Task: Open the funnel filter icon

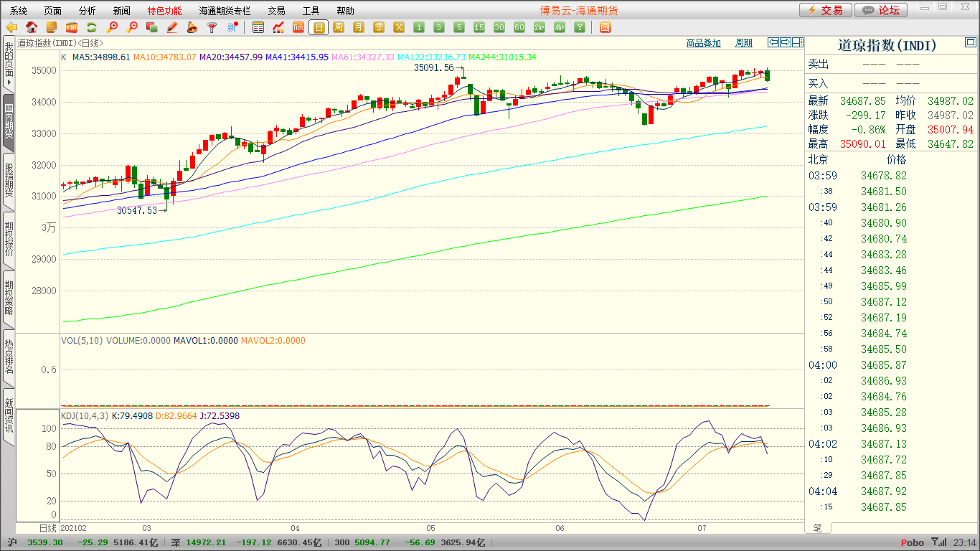Action: point(212,27)
